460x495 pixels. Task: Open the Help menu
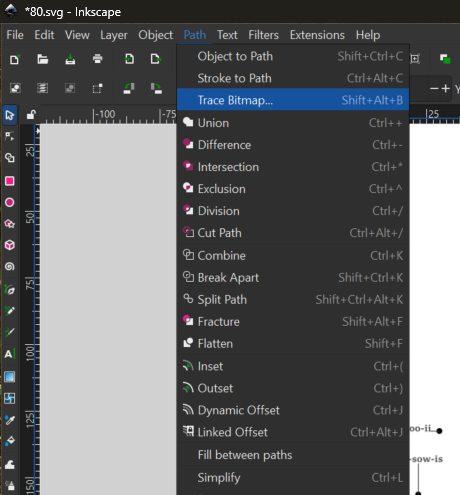coord(368,35)
